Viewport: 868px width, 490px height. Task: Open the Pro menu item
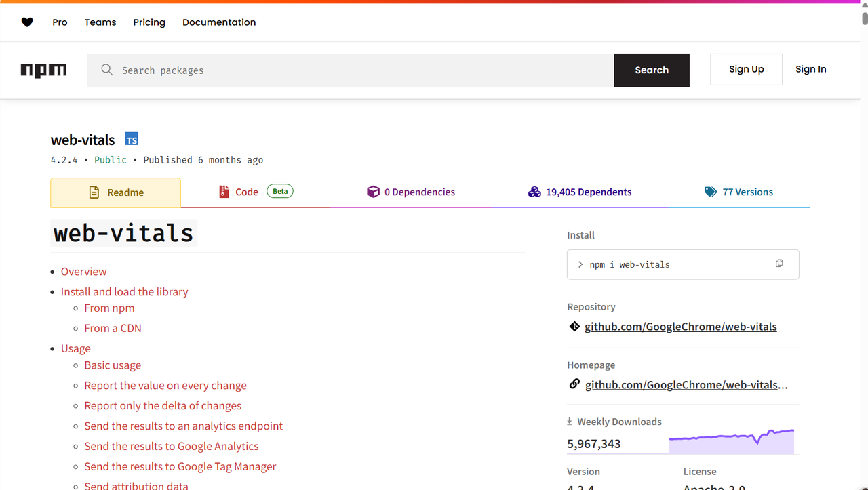coord(60,22)
